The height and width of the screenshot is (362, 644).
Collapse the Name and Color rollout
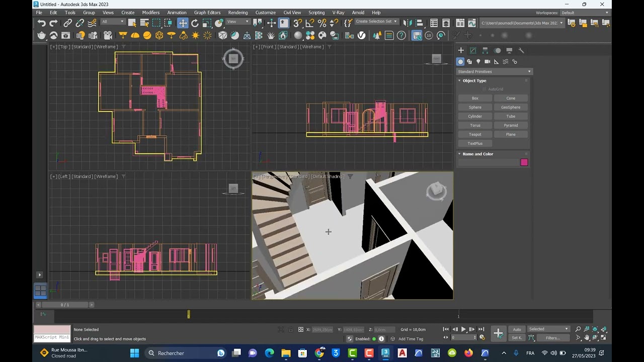click(477, 154)
